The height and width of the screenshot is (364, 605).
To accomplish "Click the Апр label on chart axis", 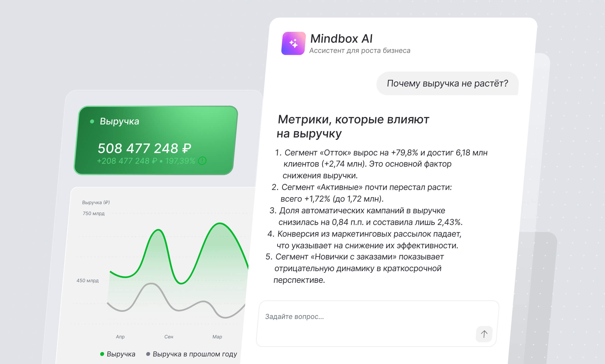I will (x=120, y=337).
